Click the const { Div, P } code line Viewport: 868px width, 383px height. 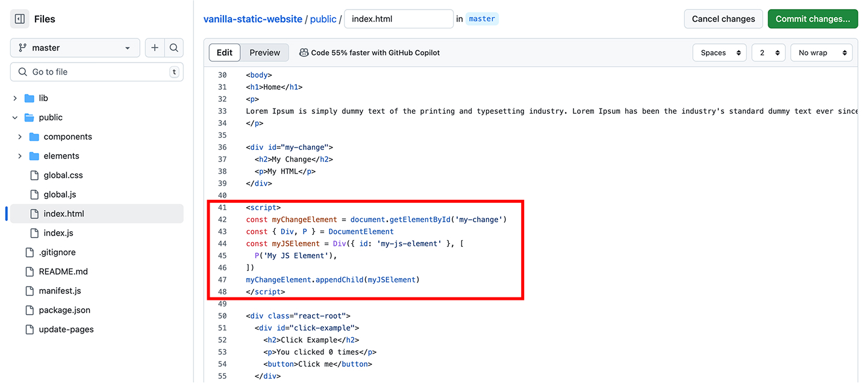[x=320, y=231]
